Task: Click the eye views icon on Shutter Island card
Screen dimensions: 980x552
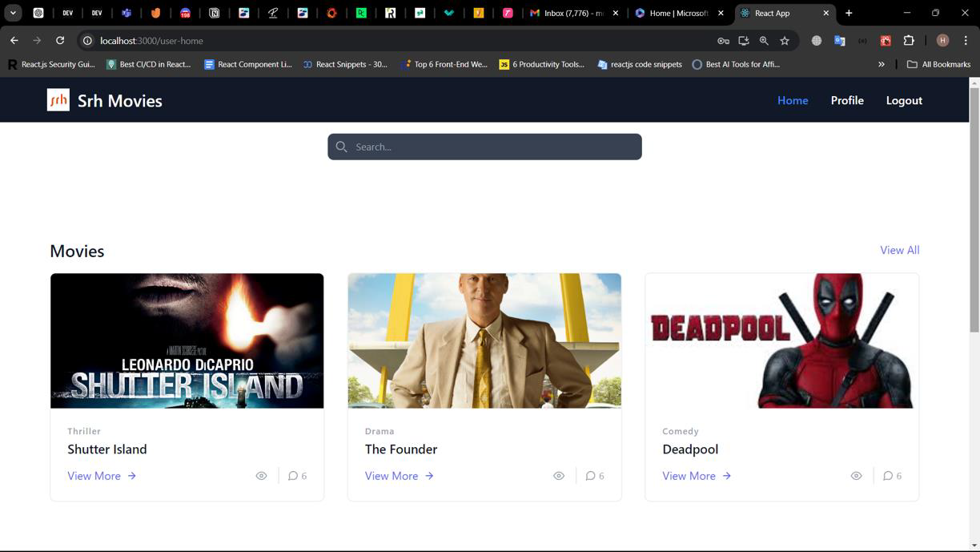Action: pyautogui.click(x=261, y=476)
